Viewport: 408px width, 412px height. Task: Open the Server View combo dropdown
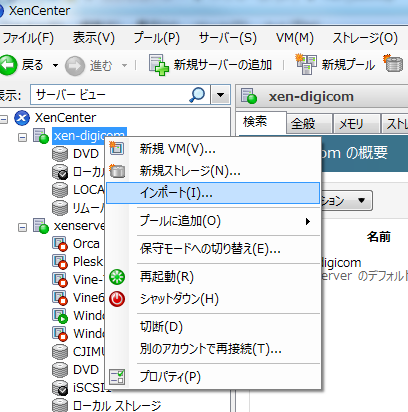[220, 95]
